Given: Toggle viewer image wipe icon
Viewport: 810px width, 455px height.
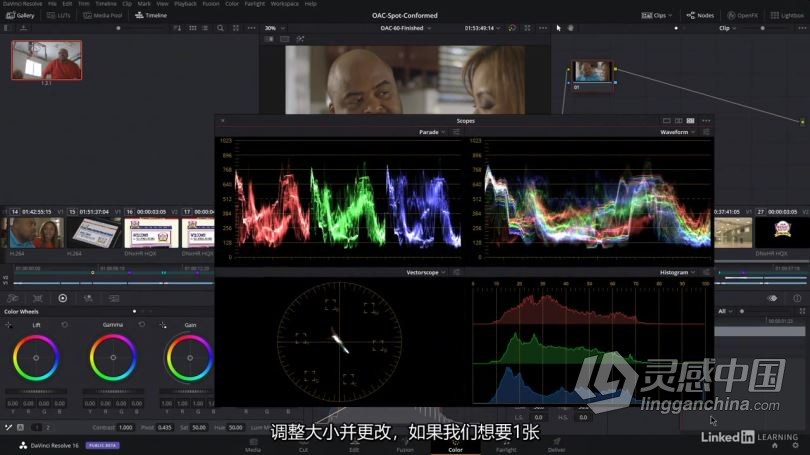Looking at the screenshot, I should 269,39.
